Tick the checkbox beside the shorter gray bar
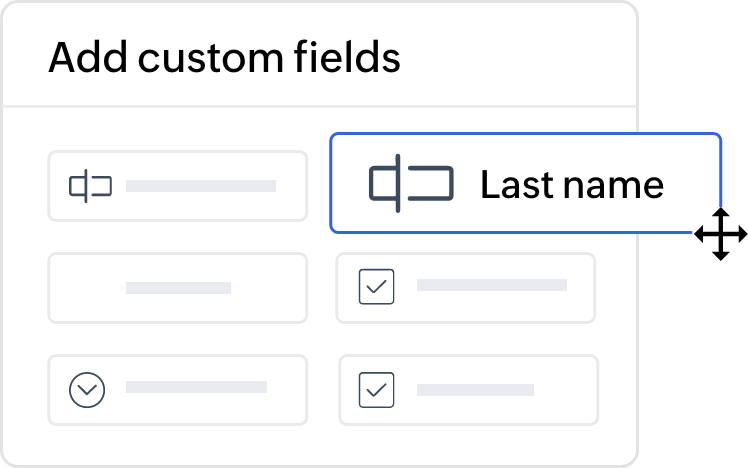748x468 pixels. point(376,390)
